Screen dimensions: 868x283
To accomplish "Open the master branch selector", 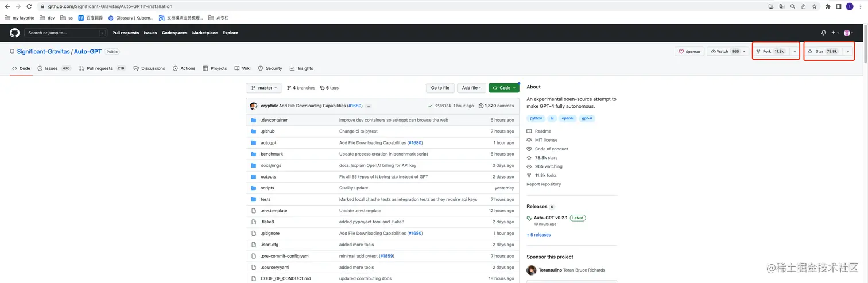I will [264, 88].
